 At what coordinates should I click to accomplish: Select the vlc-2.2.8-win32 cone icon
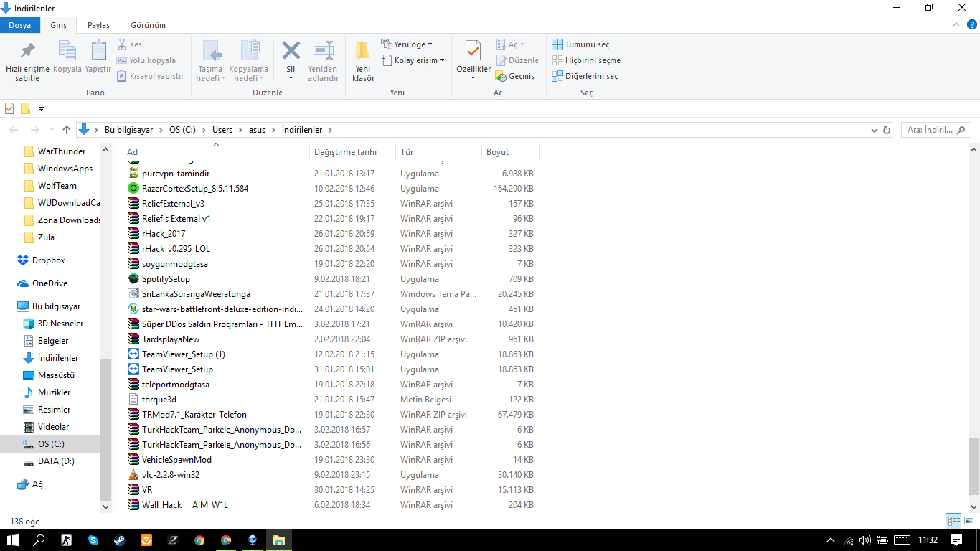[x=133, y=475]
